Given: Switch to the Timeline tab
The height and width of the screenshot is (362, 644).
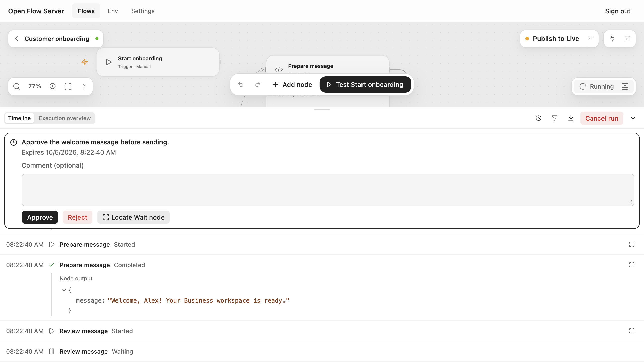Looking at the screenshot, I should (x=19, y=118).
